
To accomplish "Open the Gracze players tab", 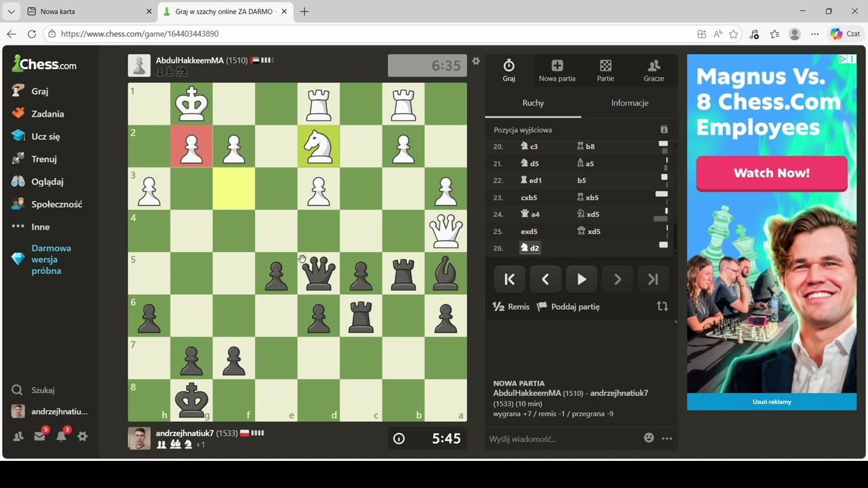I will (654, 70).
